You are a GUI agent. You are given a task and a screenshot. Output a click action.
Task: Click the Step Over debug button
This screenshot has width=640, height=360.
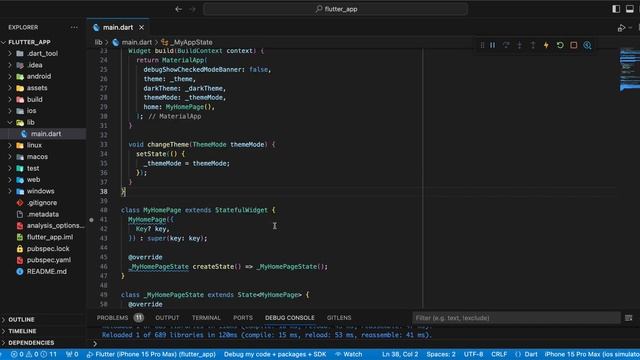pos(506,45)
